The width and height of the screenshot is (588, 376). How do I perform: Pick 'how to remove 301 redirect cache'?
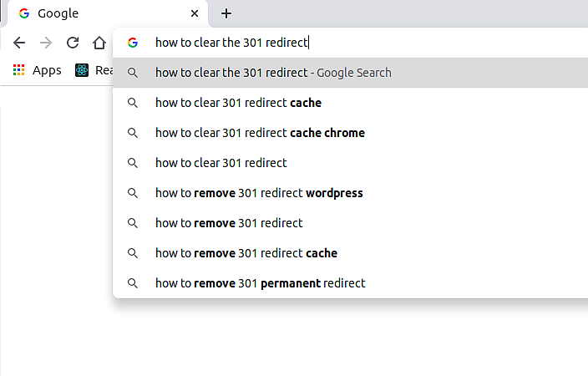click(246, 253)
